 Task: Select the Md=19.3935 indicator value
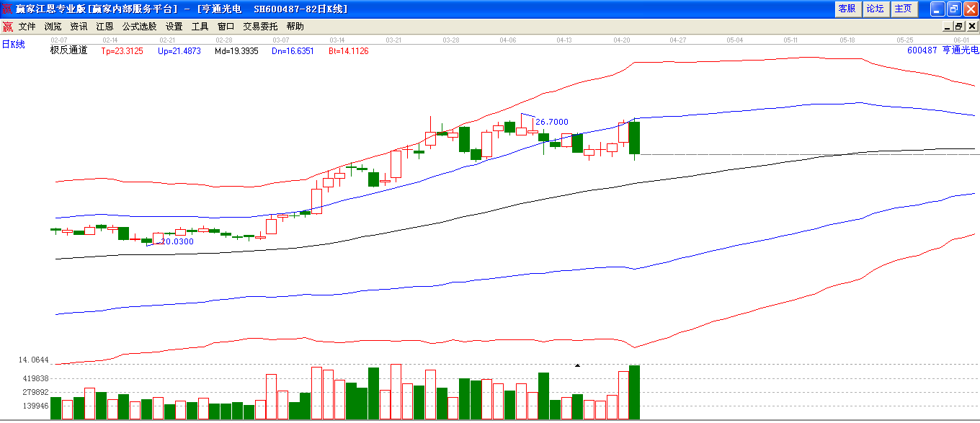[x=236, y=51]
